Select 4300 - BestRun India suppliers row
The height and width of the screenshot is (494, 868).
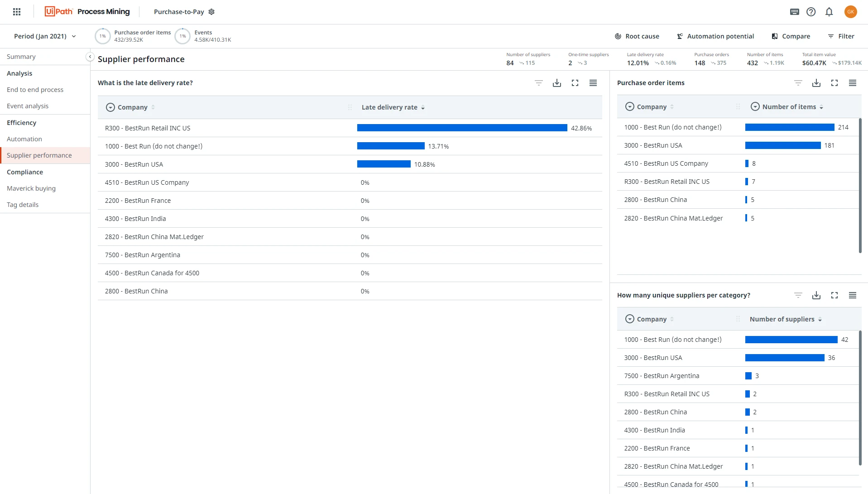tap(738, 430)
